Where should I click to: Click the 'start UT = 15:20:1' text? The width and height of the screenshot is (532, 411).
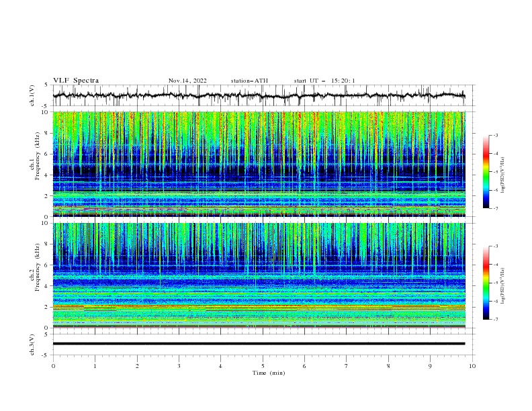tap(324, 81)
